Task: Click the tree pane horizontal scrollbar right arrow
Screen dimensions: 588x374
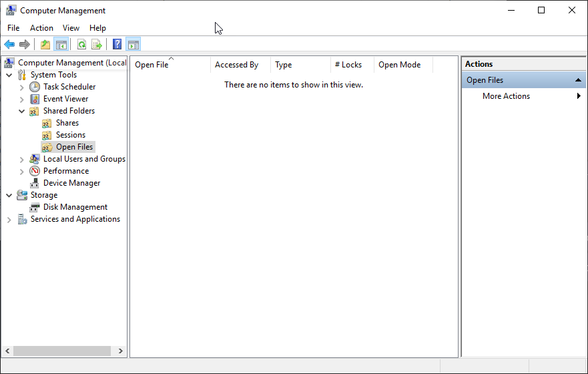Action: [121, 351]
